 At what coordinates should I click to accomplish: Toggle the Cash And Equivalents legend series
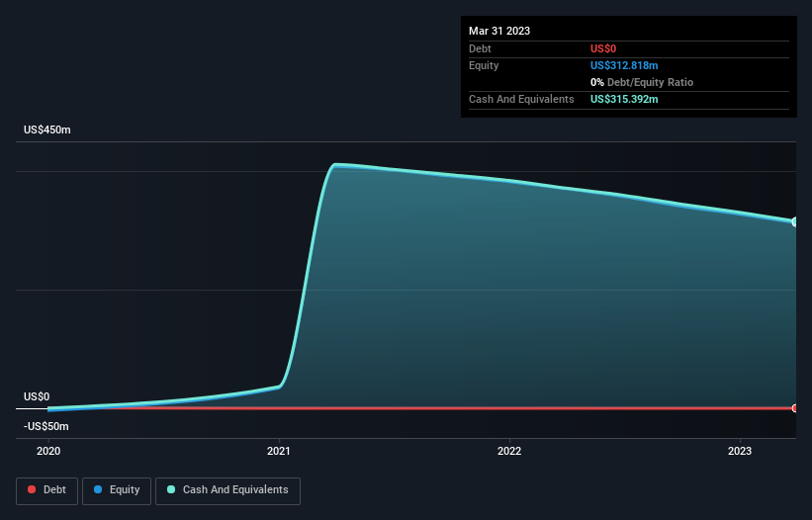click(227, 490)
